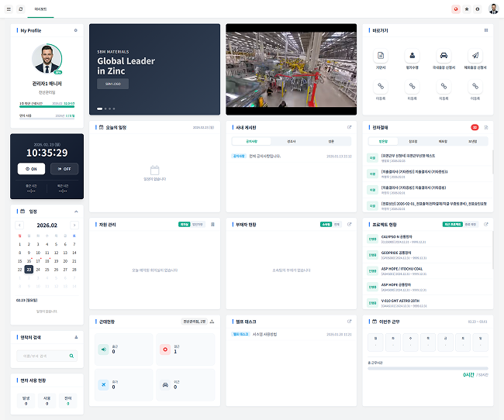Open My Profile settings gear
This screenshot has width=504, height=420.
tap(75, 30)
